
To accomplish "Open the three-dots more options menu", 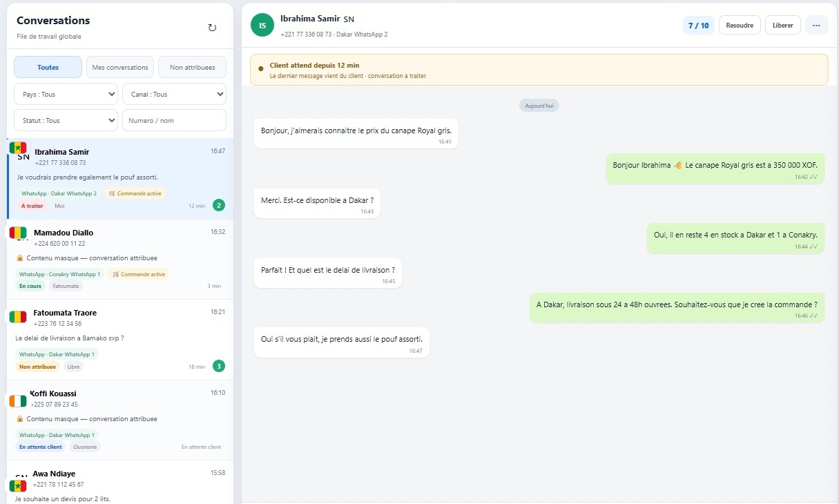I will (817, 26).
